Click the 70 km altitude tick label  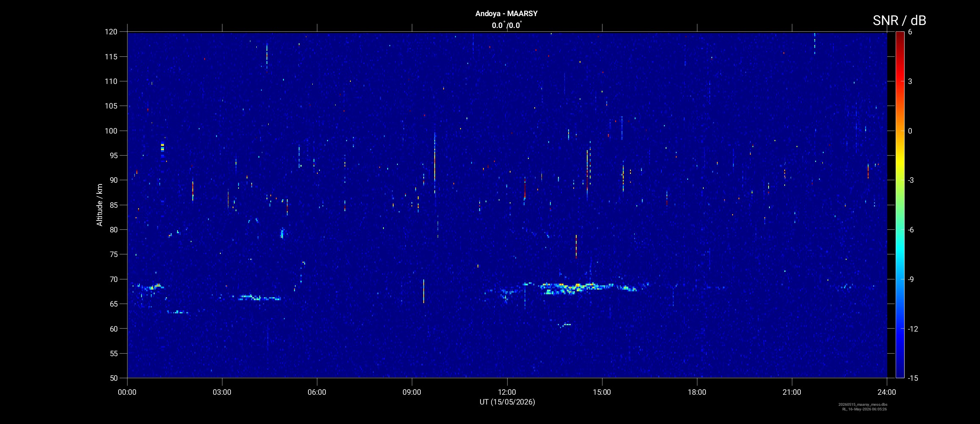pos(113,279)
